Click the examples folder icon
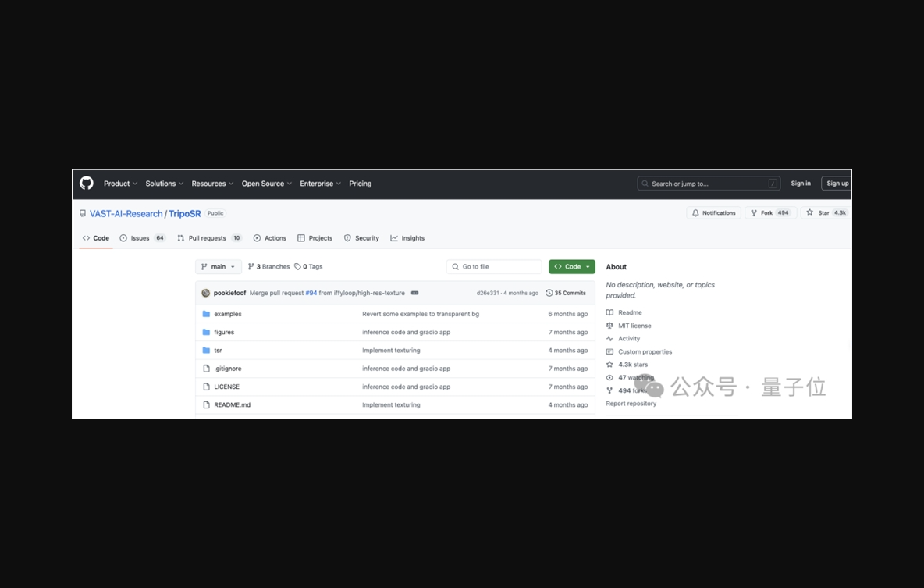 tap(206, 314)
